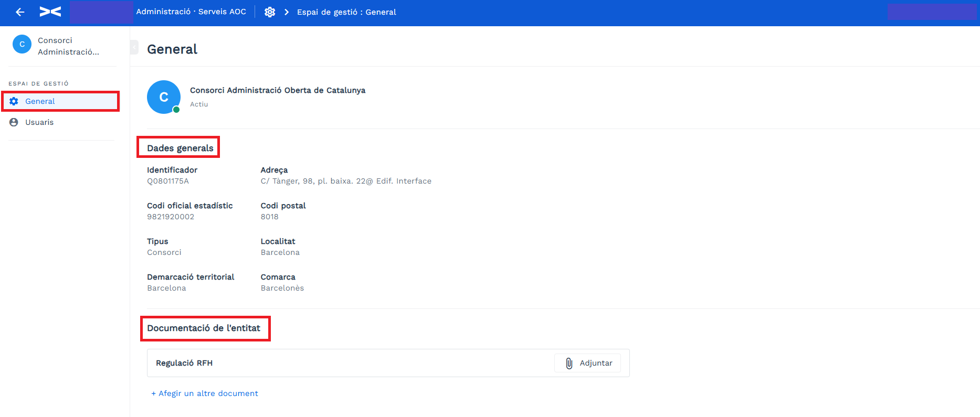Click the paperclip icon on Adjuntar
Image resolution: width=980 pixels, height=417 pixels.
tap(569, 363)
